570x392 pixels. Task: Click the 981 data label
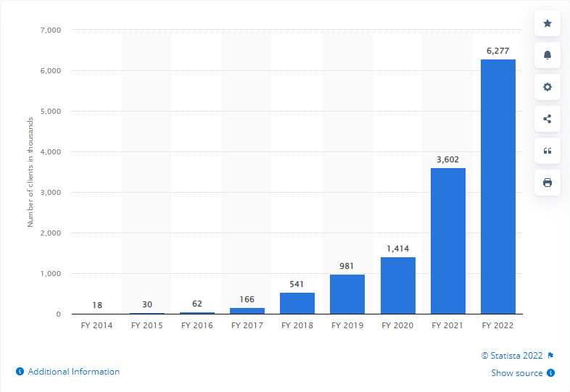pyautogui.click(x=347, y=266)
